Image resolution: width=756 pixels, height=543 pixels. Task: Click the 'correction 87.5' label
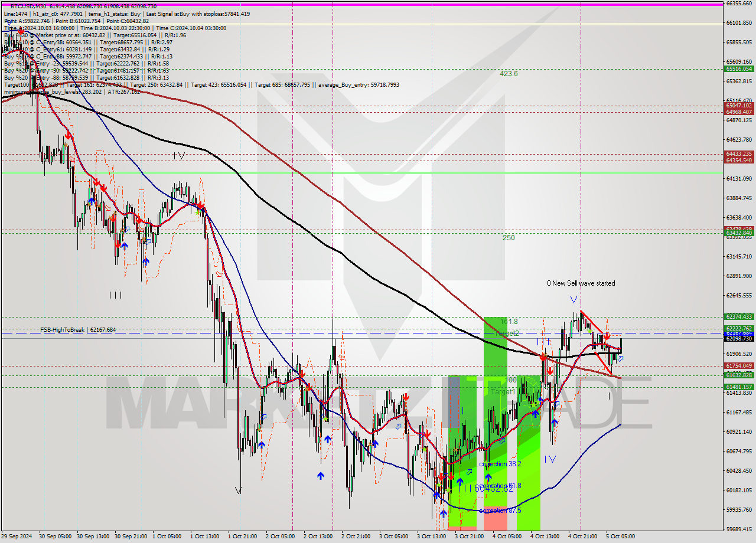500,511
